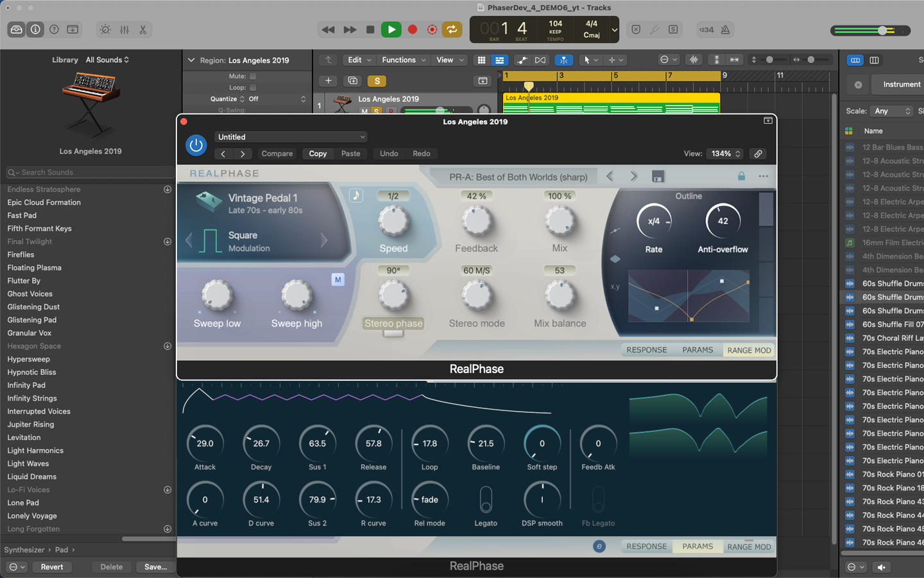The image size is (924, 578).
Task: Open the LCD display mode chevron
Action: (614, 30)
